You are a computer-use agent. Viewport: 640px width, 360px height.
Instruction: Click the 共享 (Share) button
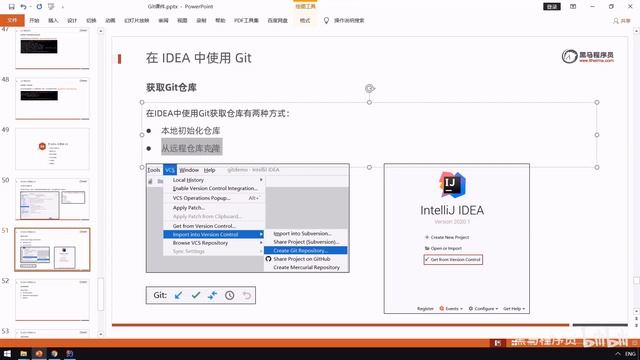coord(622,20)
